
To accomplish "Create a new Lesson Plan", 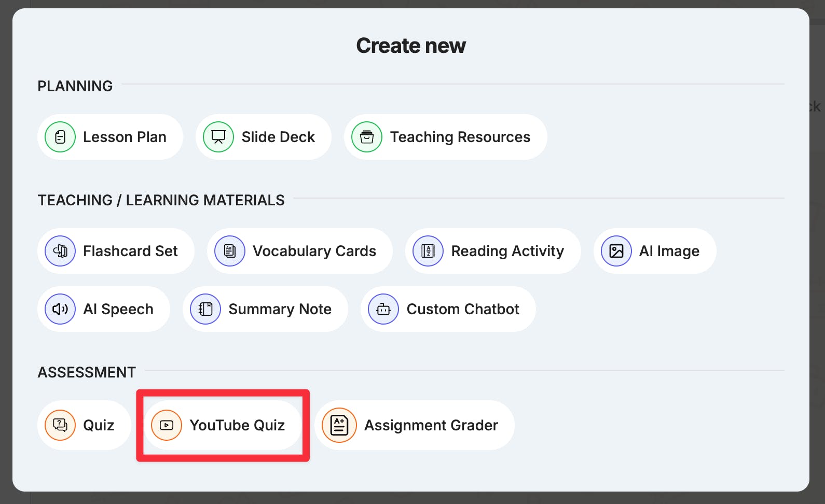I will pos(125,137).
